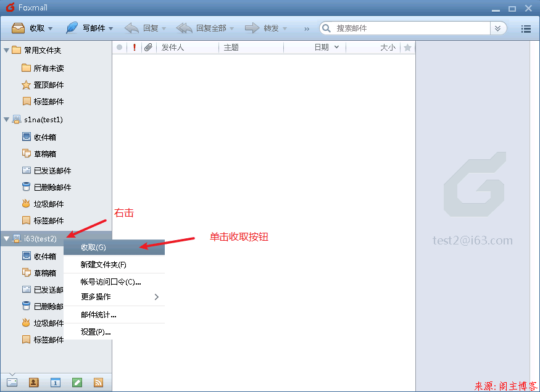Click the 回复 reply arrow icon
The image size is (540, 392).
tap(131, 28)
